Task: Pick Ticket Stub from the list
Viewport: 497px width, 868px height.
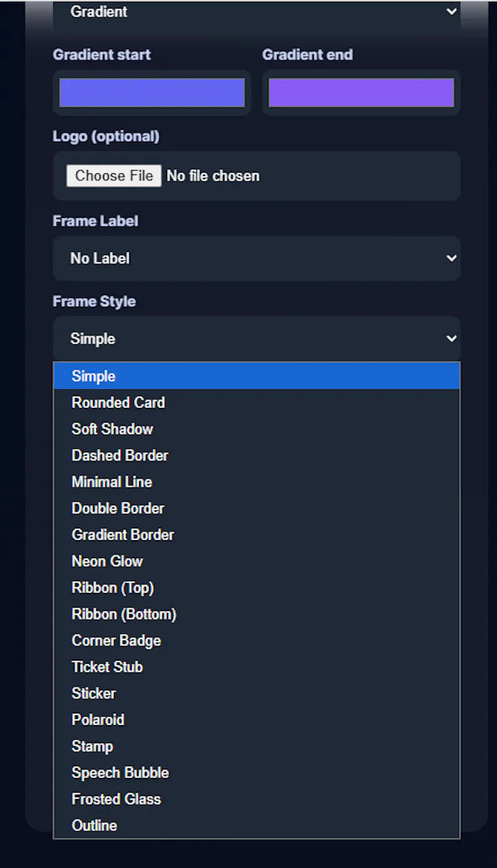Action: point(257,667)
